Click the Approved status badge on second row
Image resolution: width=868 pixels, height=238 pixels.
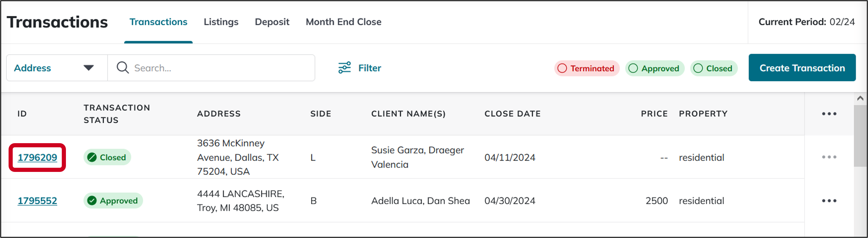(113, 201)
